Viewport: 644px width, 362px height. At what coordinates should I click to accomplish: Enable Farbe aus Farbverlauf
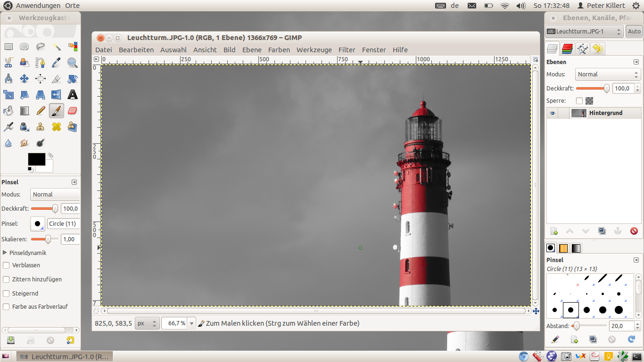(x=6, y=307)
